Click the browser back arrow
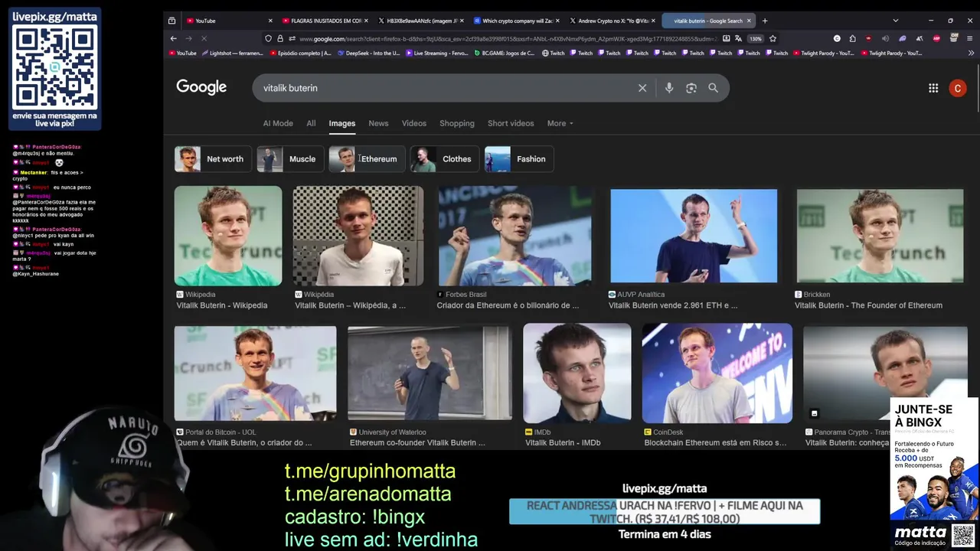 click(x=173, y=38)
